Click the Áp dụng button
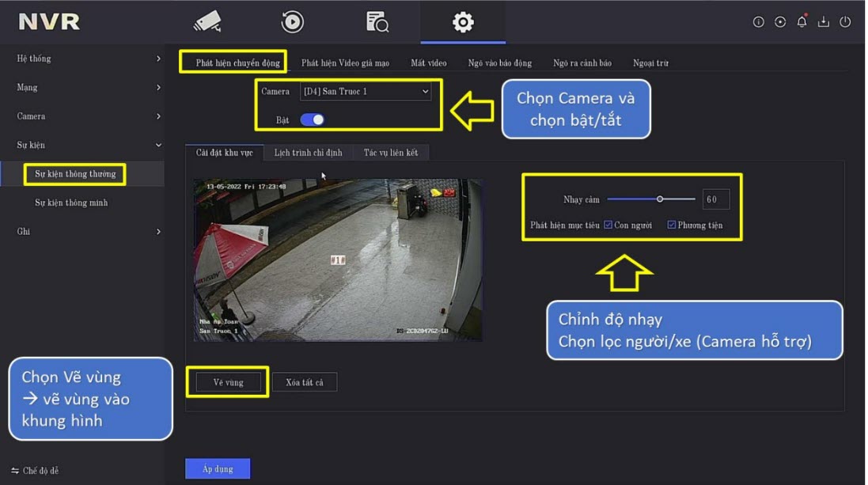 point(218,469)
